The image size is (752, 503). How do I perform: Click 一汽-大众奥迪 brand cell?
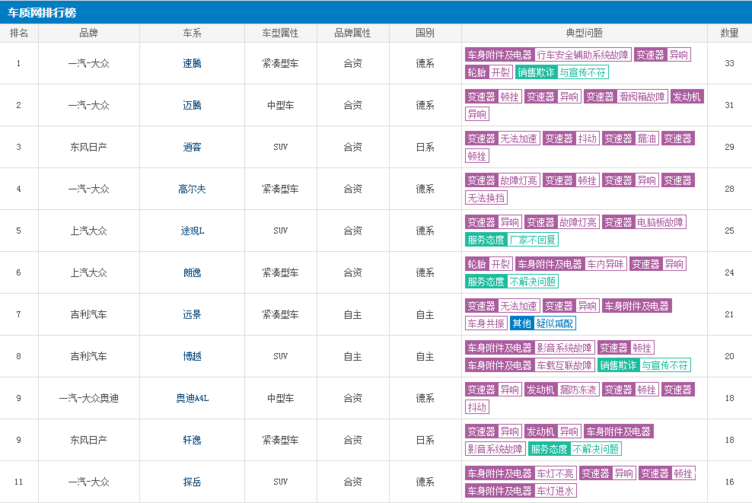pyautogui.click(x=89, y=398)
